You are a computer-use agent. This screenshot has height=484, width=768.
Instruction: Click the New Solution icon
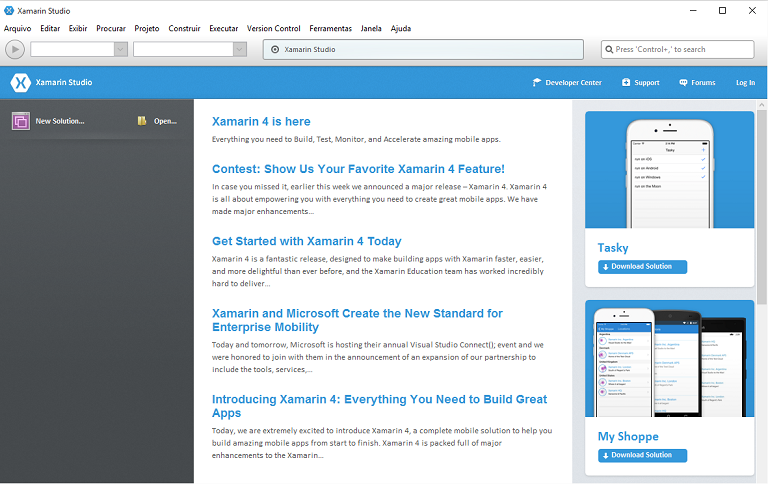click(21, 121)
